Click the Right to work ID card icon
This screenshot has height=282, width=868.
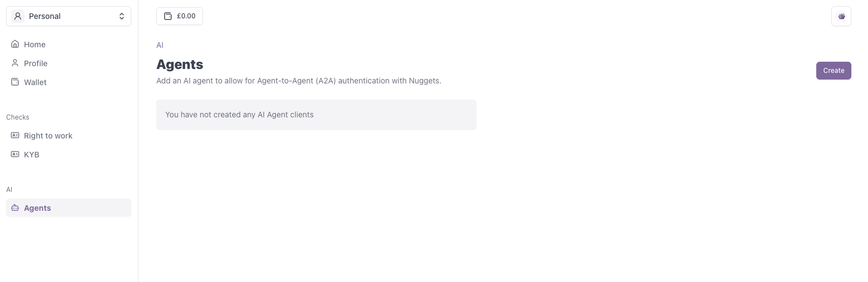[15, 135]
